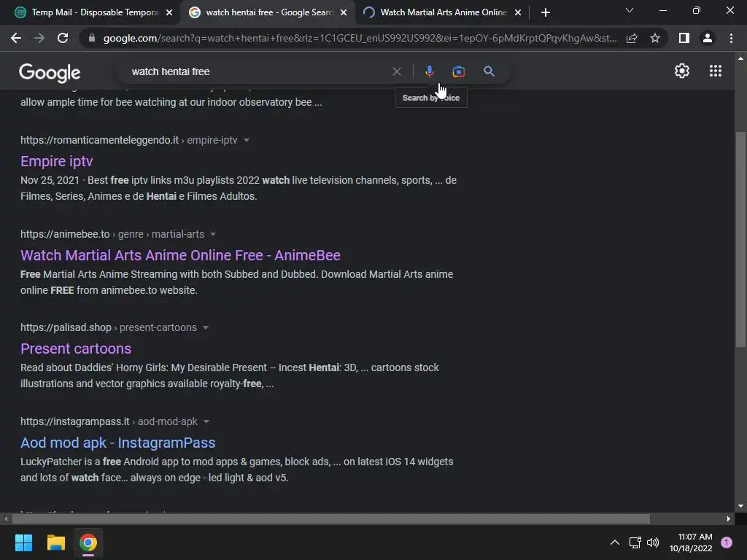
Task: Start a search by voice
Action: click(429, 71)
